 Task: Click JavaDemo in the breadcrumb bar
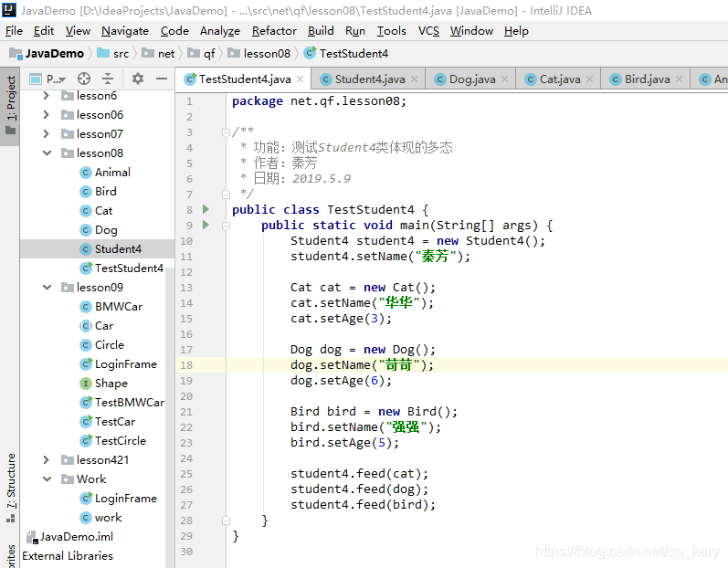[47, 54]
